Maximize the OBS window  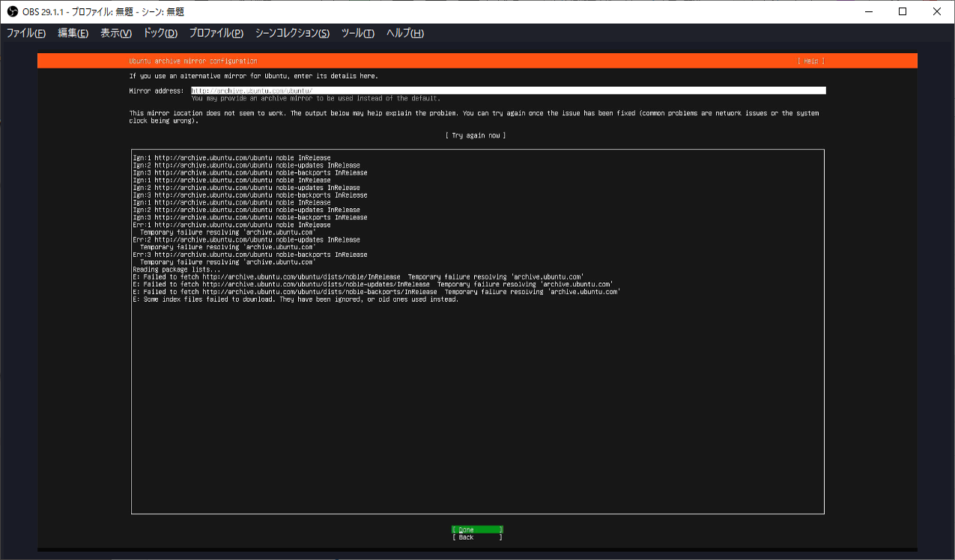coord(902,11)
